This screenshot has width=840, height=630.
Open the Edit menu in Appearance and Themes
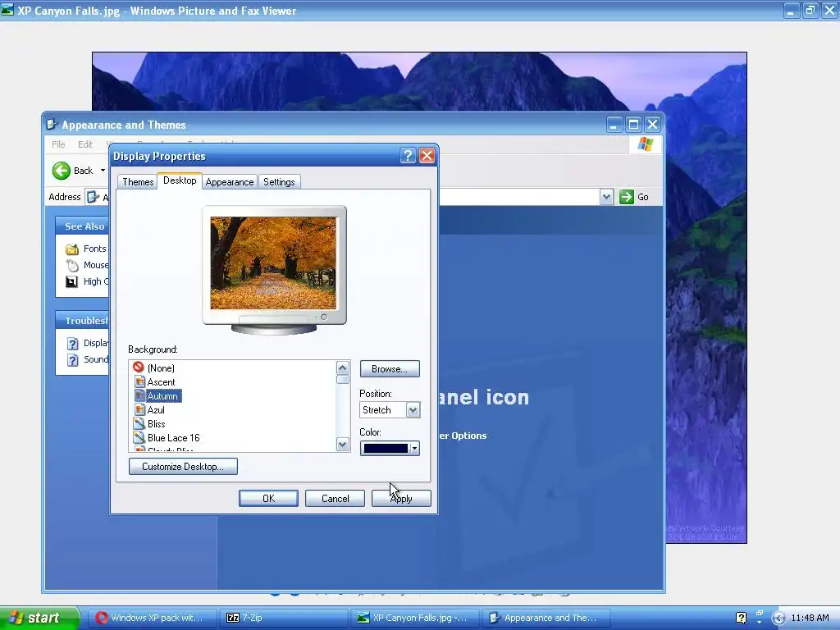(x=85, y=144)
